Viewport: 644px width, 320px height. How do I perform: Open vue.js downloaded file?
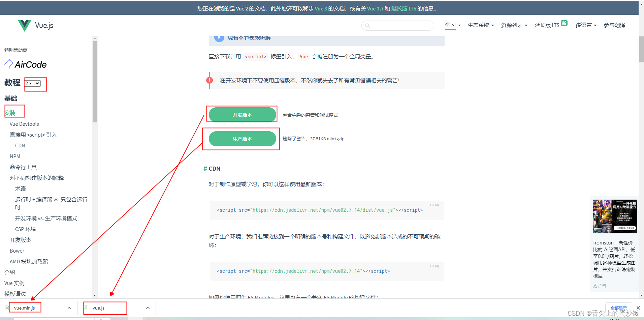98,308
